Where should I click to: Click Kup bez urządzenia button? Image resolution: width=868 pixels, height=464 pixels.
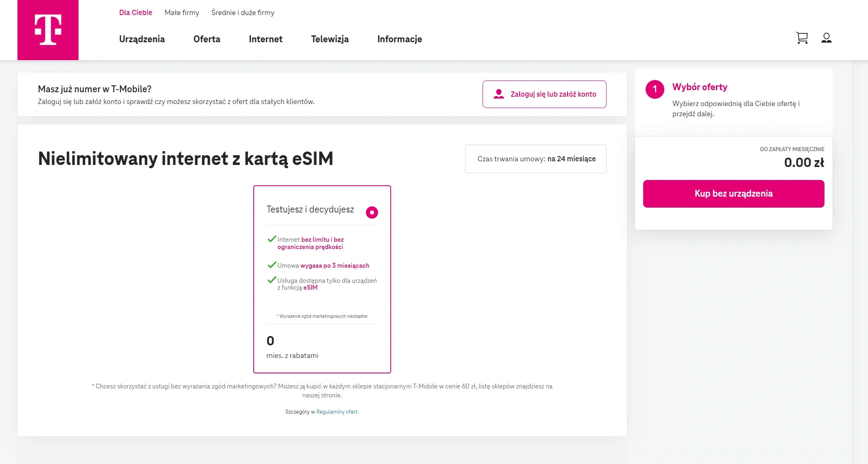point(733,194)
